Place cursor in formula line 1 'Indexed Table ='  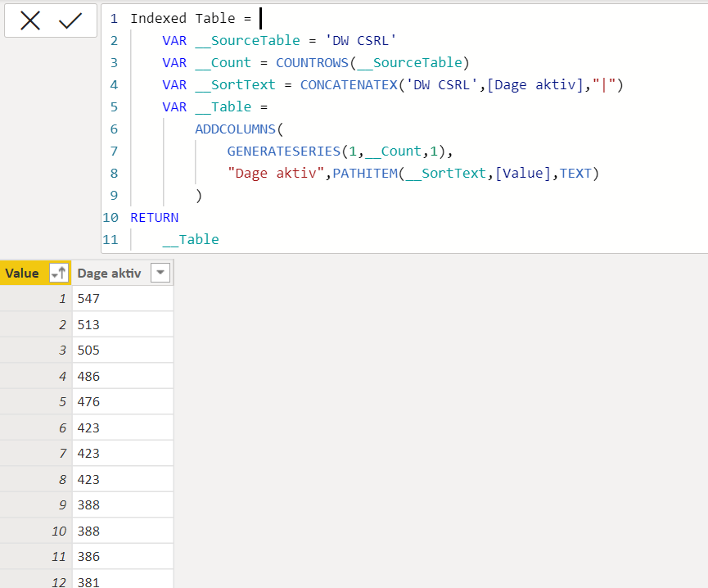191,19
